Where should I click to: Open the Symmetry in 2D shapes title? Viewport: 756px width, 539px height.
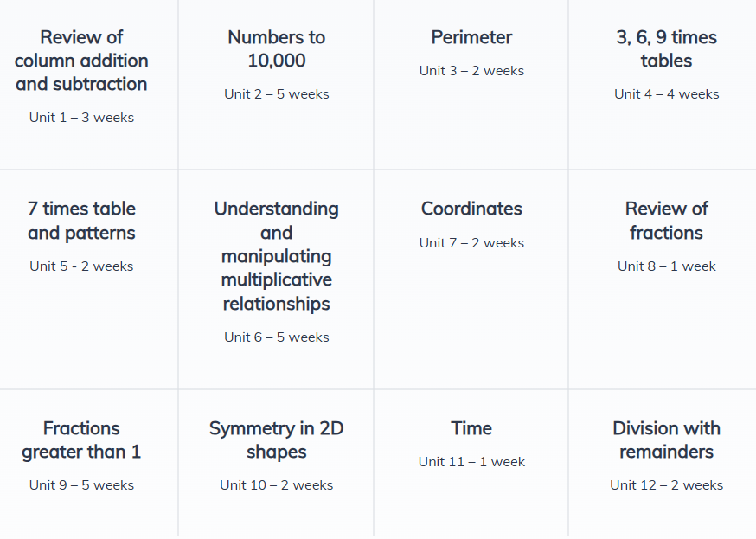[276, 440]
